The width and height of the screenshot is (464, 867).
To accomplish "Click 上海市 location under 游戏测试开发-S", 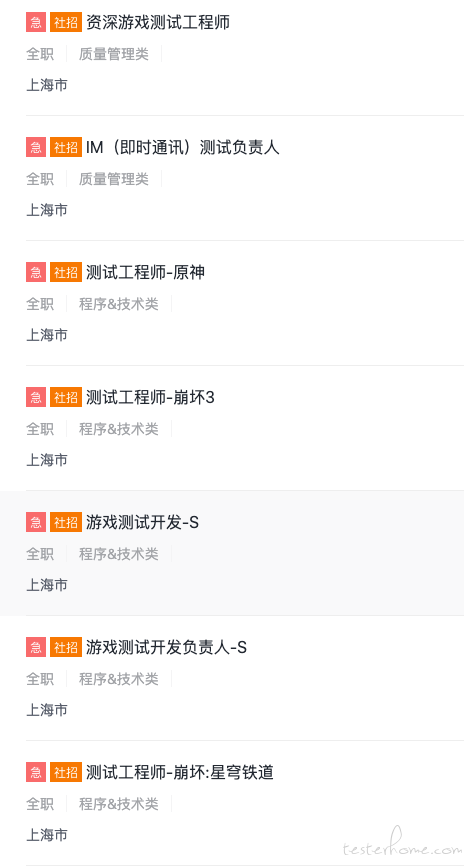I will point(47,585).
